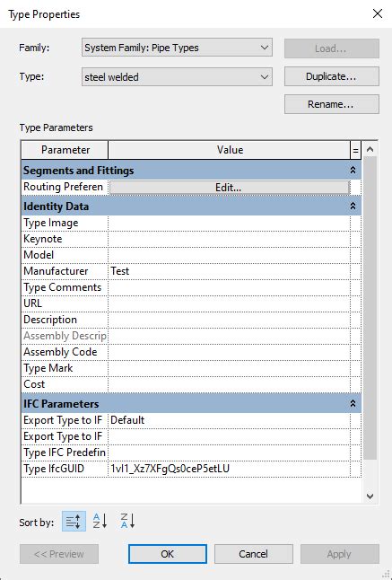
Task: Cancel the dialog
Action: point(254,554)
